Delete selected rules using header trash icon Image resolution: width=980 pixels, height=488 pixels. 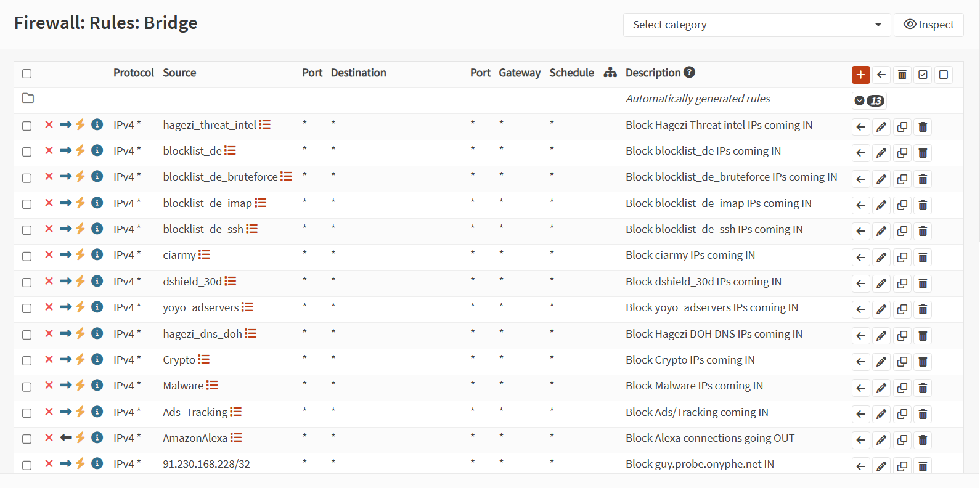click(x=902, y=75)
